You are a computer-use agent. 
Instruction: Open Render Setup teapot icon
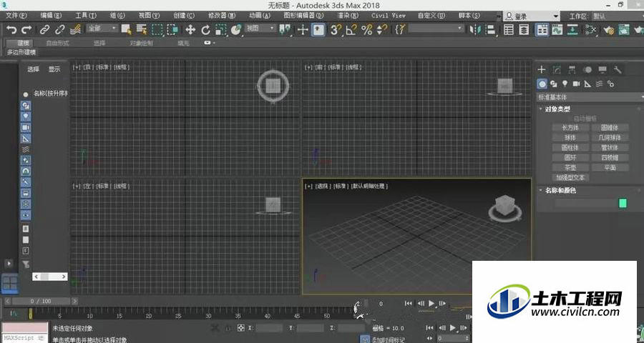pyautogui.click(x=609, y=29)
